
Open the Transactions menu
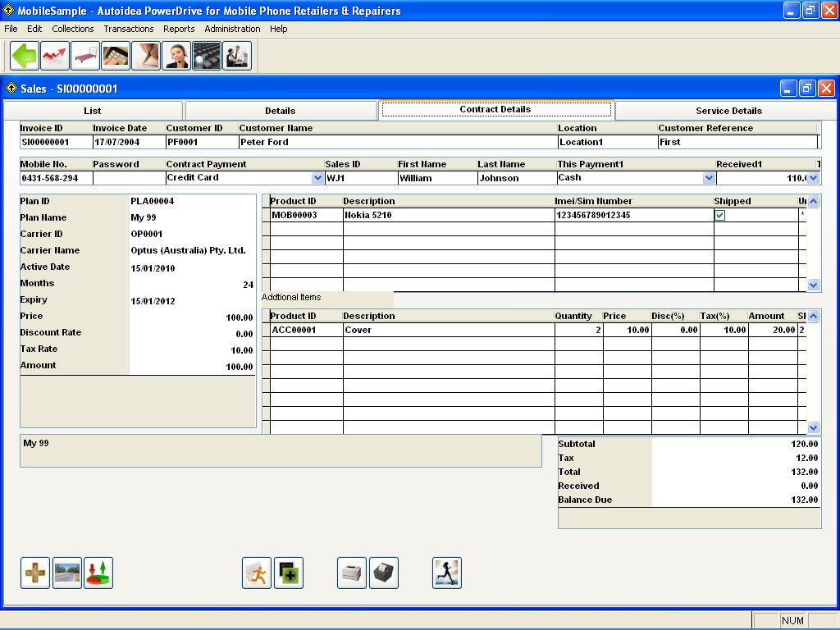(x=128, y=29)
